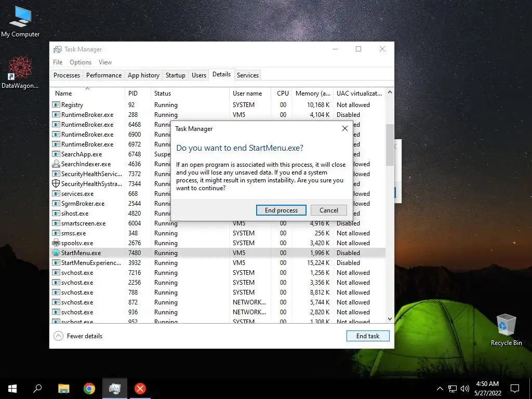Click the My Computer desktop icon

click(20, 21)
